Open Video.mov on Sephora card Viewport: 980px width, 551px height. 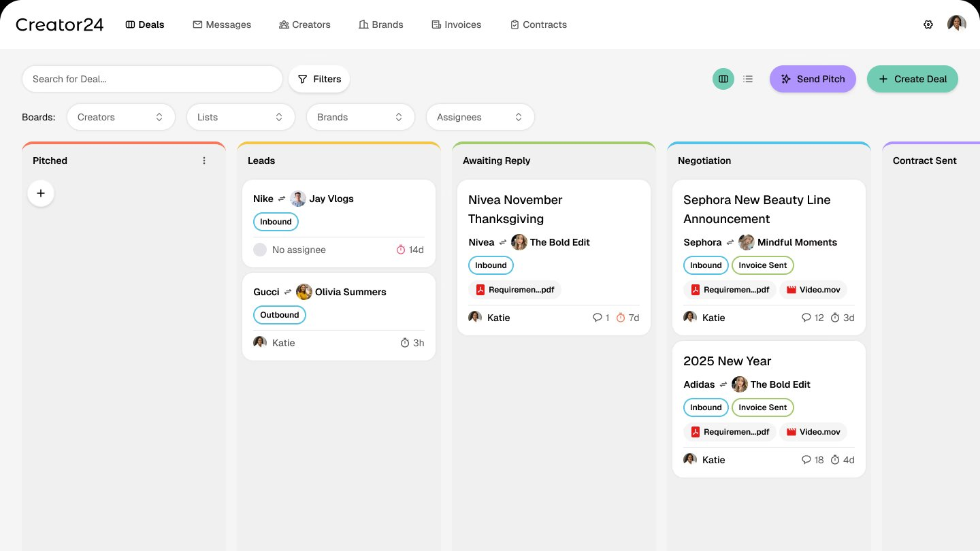[x=814, y=290]
